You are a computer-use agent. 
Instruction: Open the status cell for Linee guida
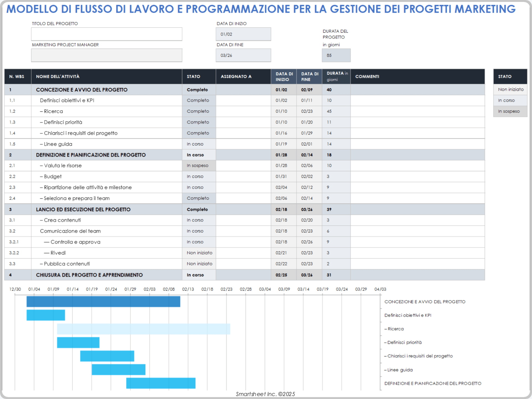pos(199,144)
